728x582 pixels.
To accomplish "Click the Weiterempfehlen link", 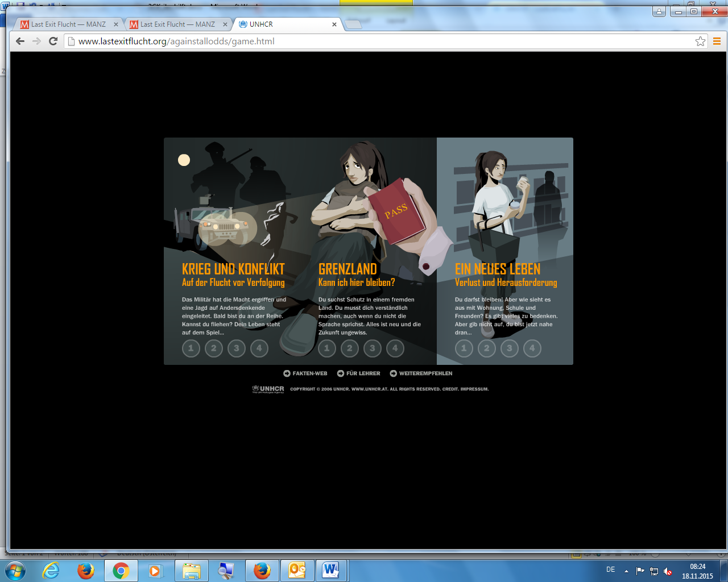I will pyautogui.click(x=421, y=373).
